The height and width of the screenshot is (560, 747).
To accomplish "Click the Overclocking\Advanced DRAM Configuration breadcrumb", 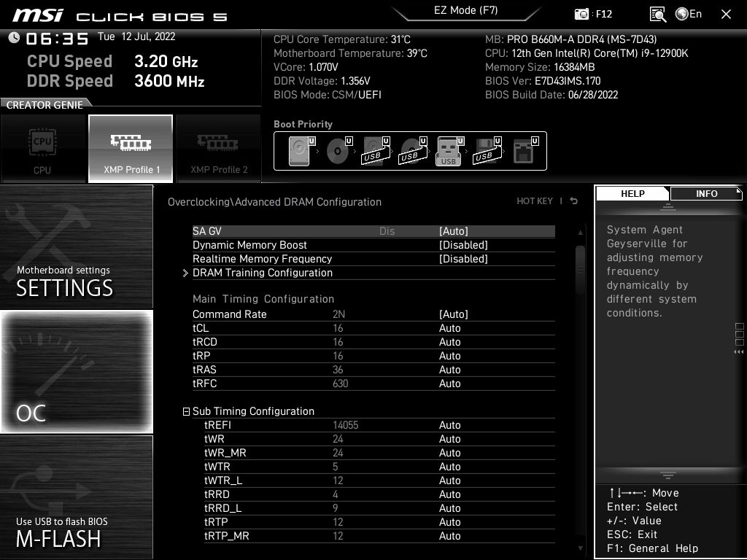I will pos(274,202).
